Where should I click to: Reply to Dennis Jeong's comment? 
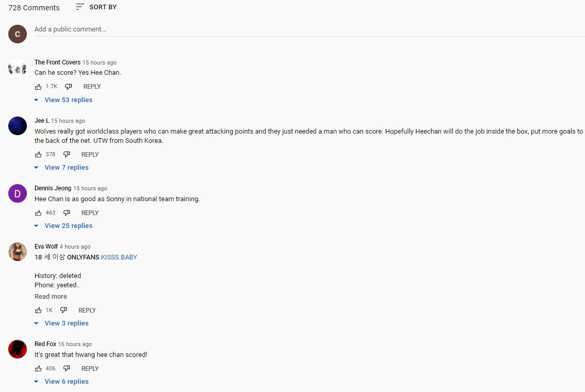[x=90, y=213]
